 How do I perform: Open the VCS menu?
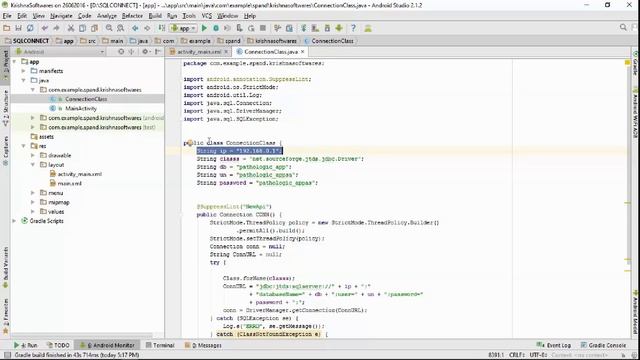pos(207,16)
